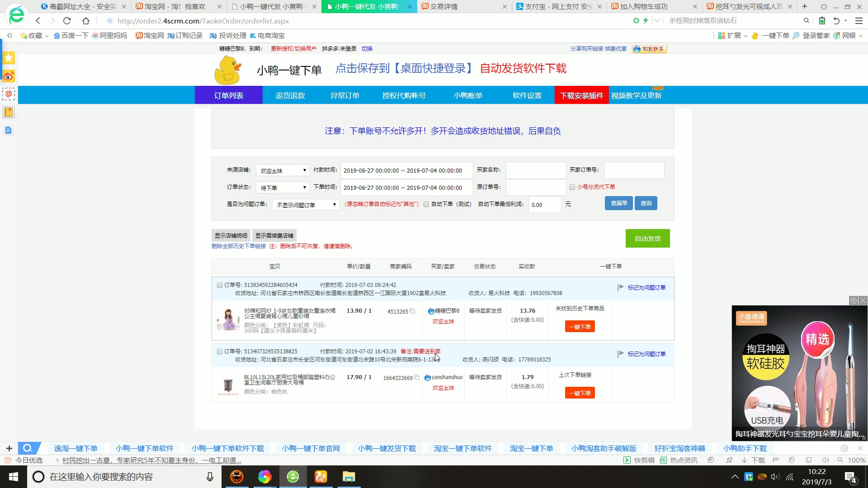The image size is (868, 488).
Task: Click the Windows Start button
Action: tap(14, 477)
